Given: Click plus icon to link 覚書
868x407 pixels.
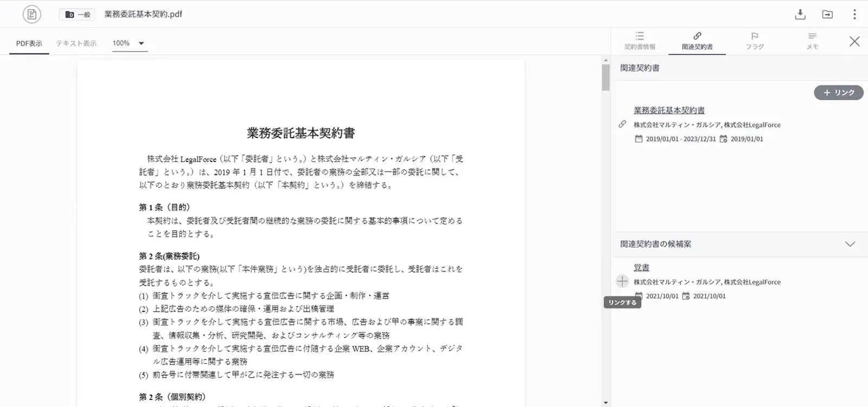Looking at the screenshot, I should point(622,281).
